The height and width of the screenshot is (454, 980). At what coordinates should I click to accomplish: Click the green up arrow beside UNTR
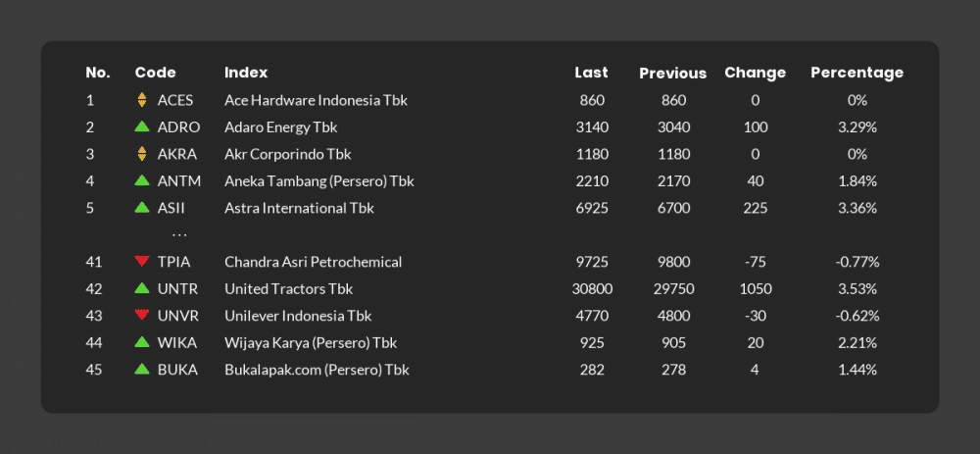point(142,288)
